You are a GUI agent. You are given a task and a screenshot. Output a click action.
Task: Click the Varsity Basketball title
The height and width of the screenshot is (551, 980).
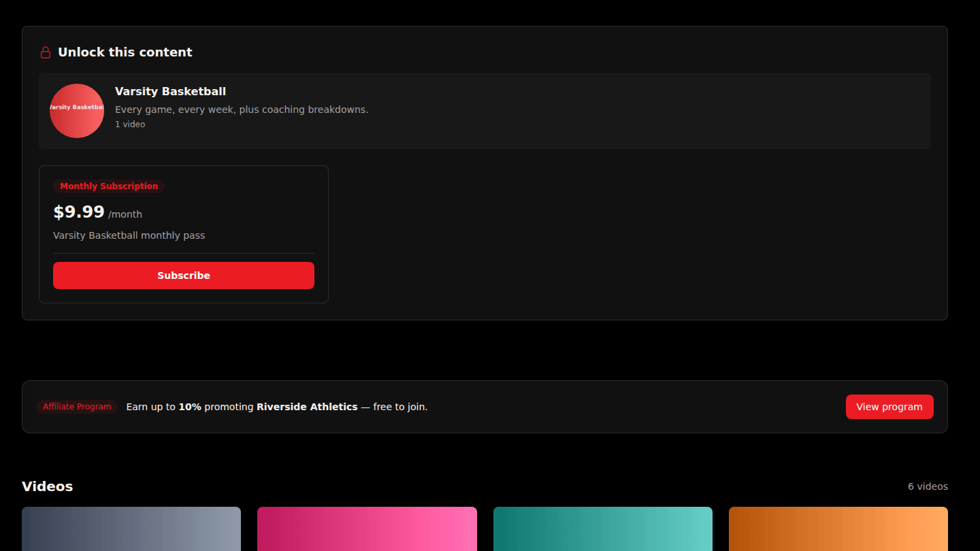[170, 91]
